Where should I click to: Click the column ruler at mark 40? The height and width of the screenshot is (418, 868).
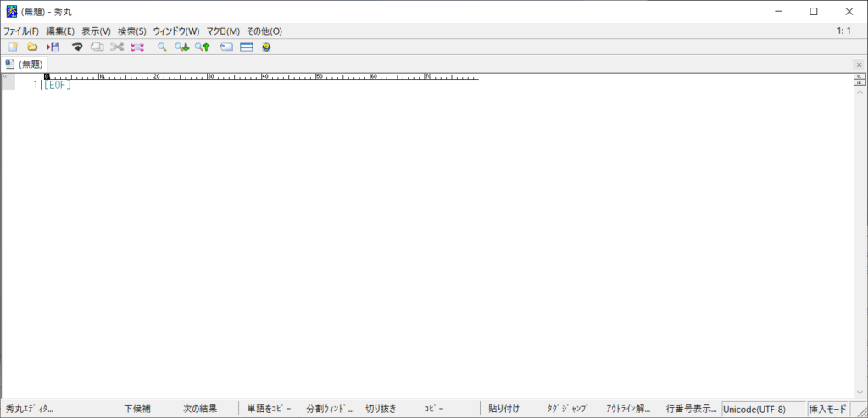click(x=264, y=76)
